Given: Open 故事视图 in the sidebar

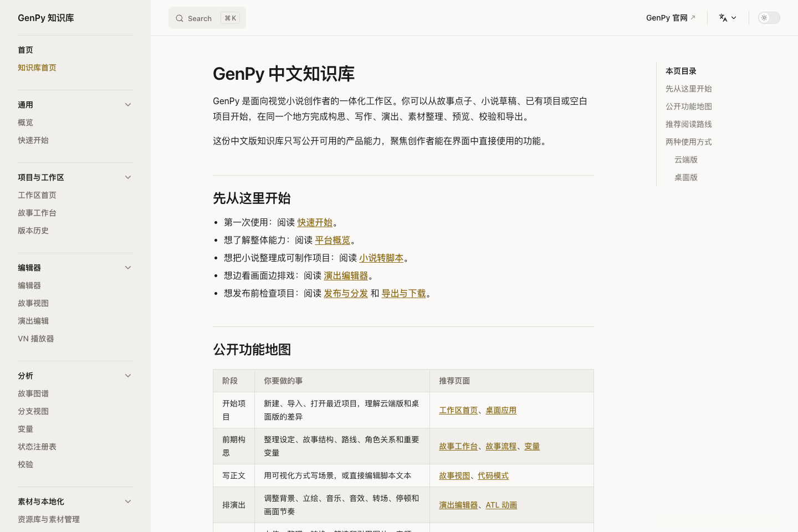Looking at the screenshot, I should (33, 303).
